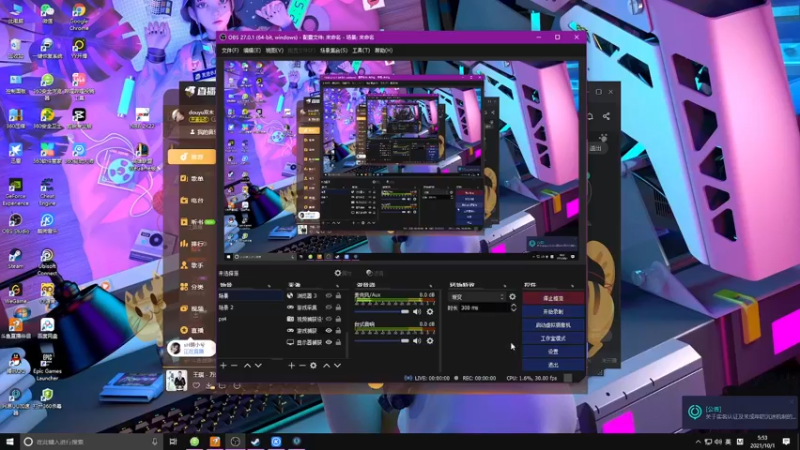Remove selected scene with minus icon
800x450 pixels.
234,365
